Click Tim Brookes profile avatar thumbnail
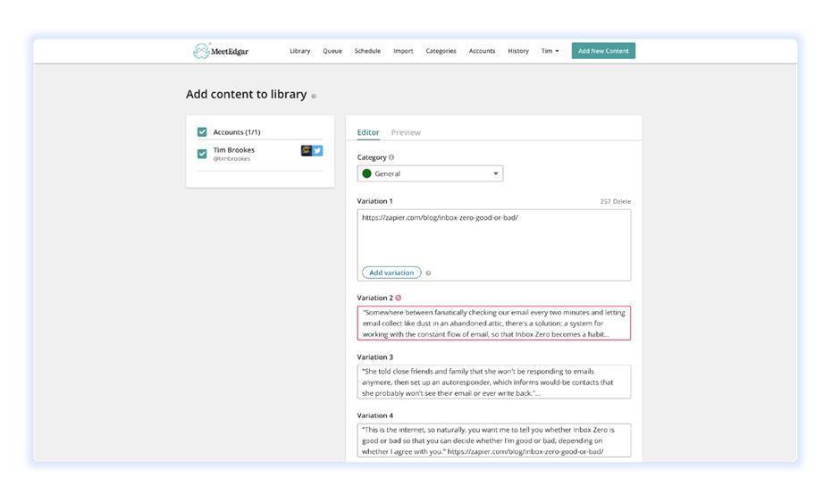The image size is (840, 504). (306, 151)
